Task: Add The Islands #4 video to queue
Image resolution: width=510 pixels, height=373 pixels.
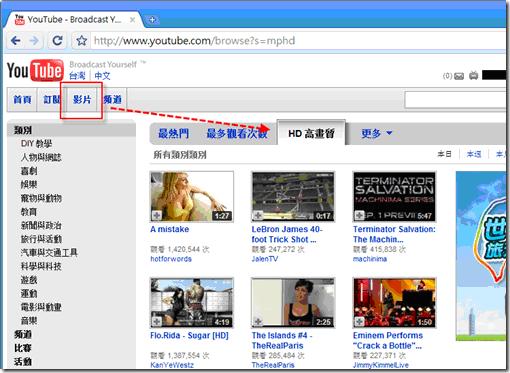Action: [x=258, y=322]
